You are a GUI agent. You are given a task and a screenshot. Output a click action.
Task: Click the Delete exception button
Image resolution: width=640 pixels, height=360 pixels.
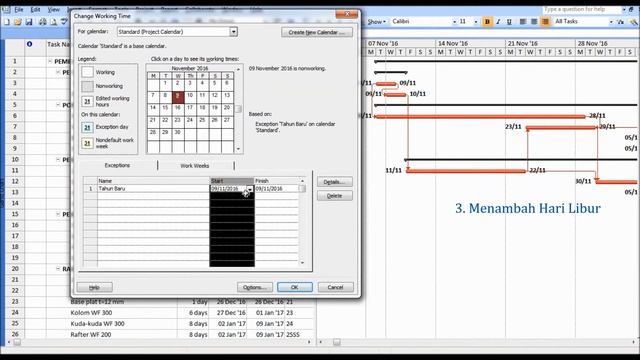coord(335,196)
